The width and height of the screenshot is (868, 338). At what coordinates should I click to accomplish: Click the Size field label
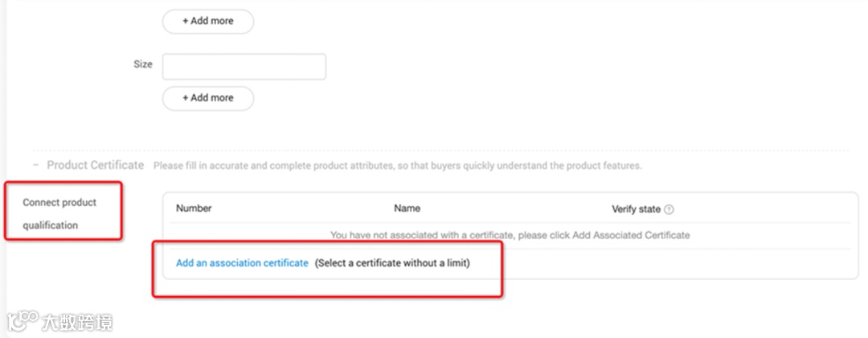coord(142,64)
